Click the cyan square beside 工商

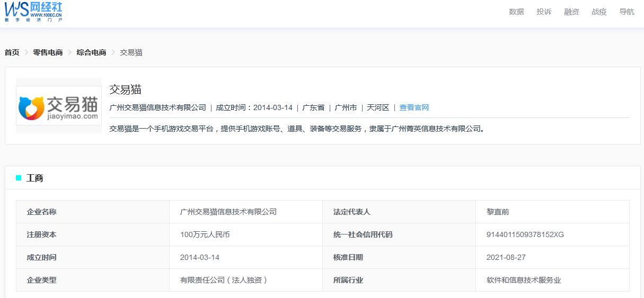[x=19, y=178]
